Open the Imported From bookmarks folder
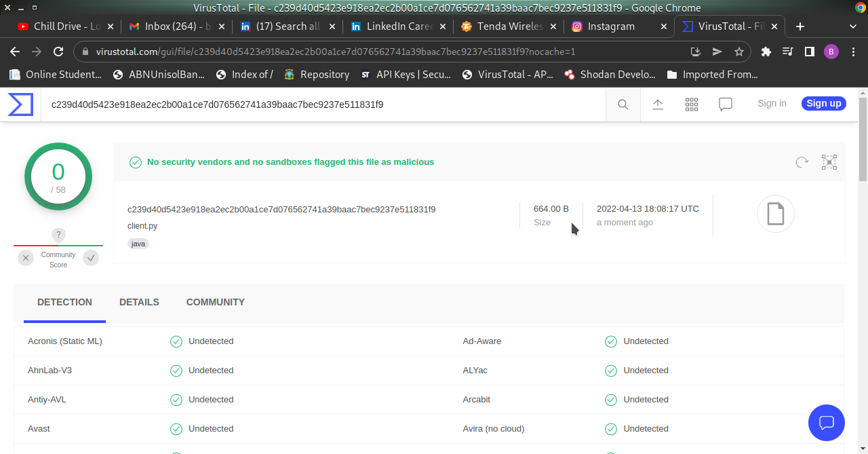Viewport: 868px width, 454px height. tap(712, 75)
